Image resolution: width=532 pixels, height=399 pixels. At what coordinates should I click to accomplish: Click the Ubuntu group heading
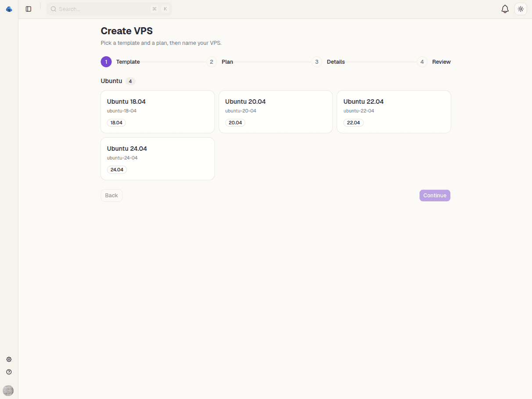click(x=111, y=81)
